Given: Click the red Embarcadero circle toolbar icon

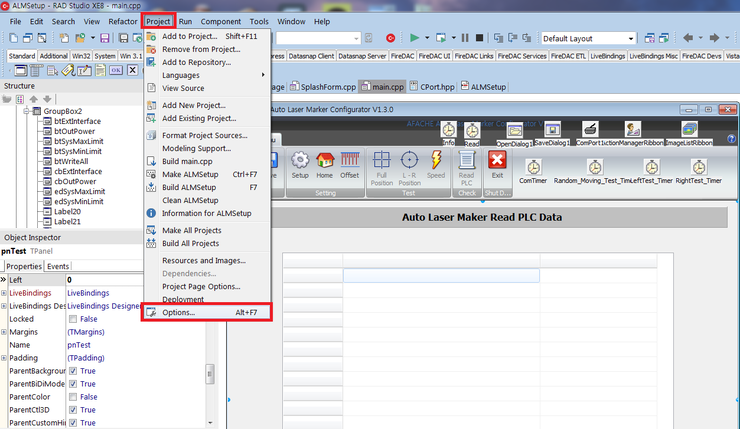Looking at the screenshot, I should pyautogui.click(x=390, y=38).
